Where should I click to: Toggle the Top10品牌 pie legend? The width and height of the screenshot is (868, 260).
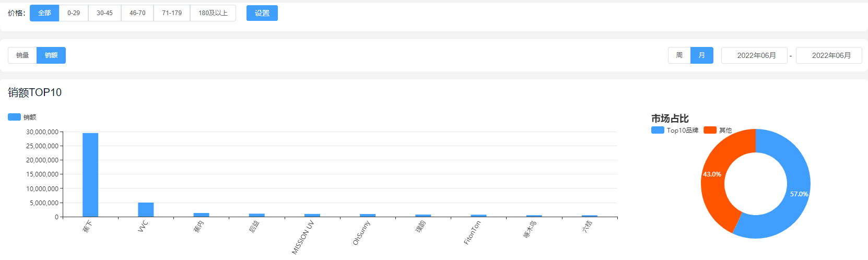[675, 130]
